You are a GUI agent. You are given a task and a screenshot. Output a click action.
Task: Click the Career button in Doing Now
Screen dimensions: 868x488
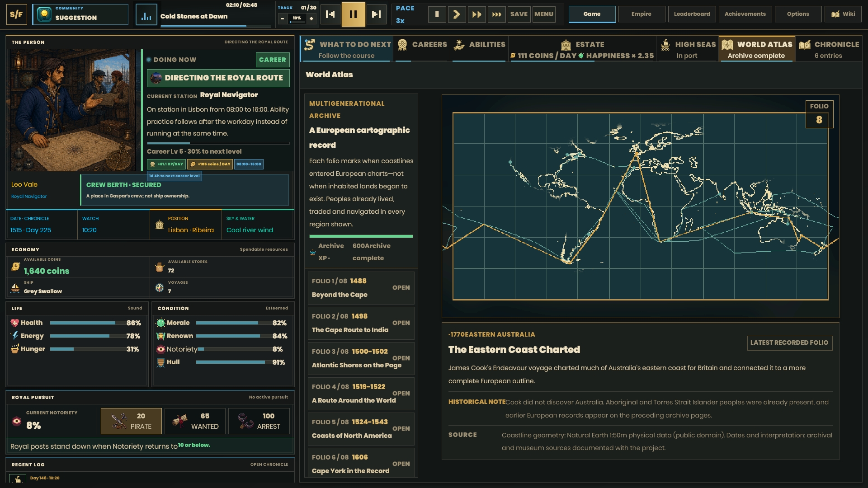(273, 60)
